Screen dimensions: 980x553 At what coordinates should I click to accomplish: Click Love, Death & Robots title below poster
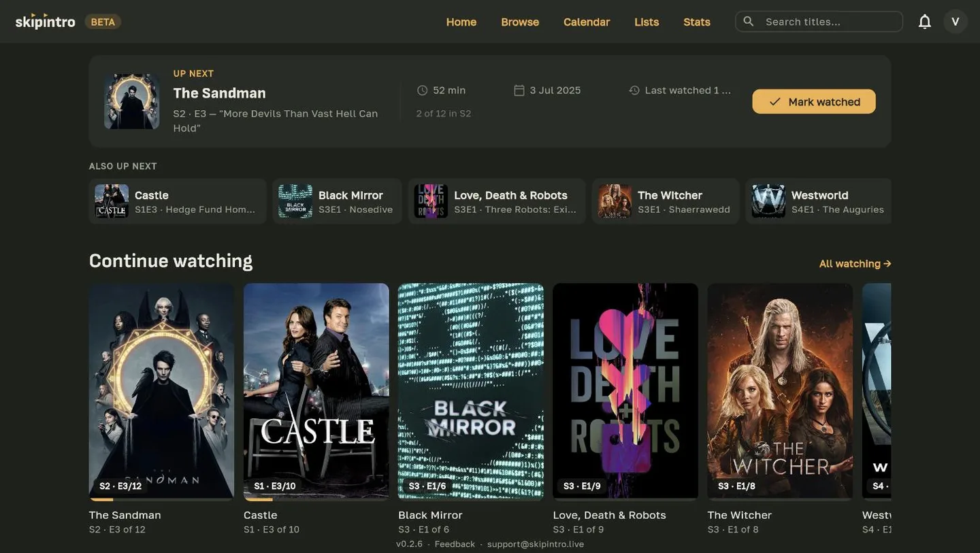point(610,515)
